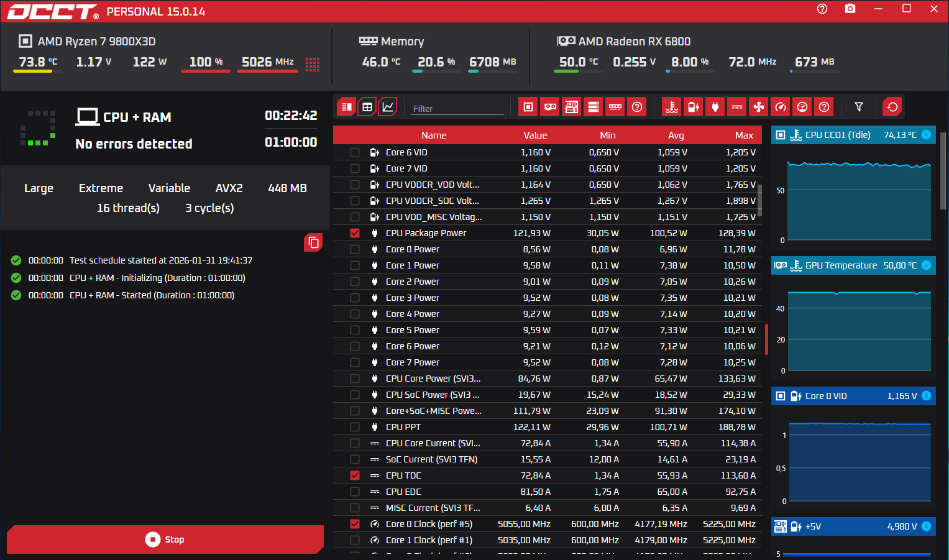
Task: Sort sensors by the Name column header
Action: point(434,135)
